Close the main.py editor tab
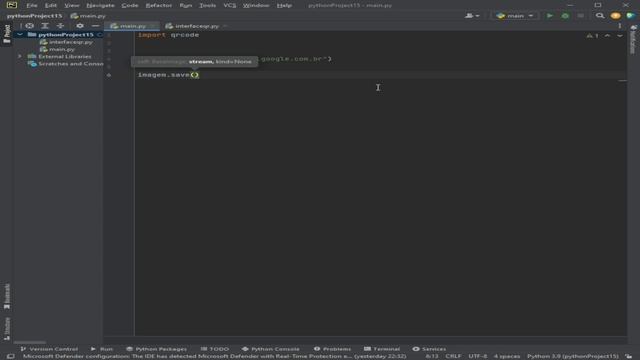The width and height of the screenshot is (640, 360). click(153, 26)
